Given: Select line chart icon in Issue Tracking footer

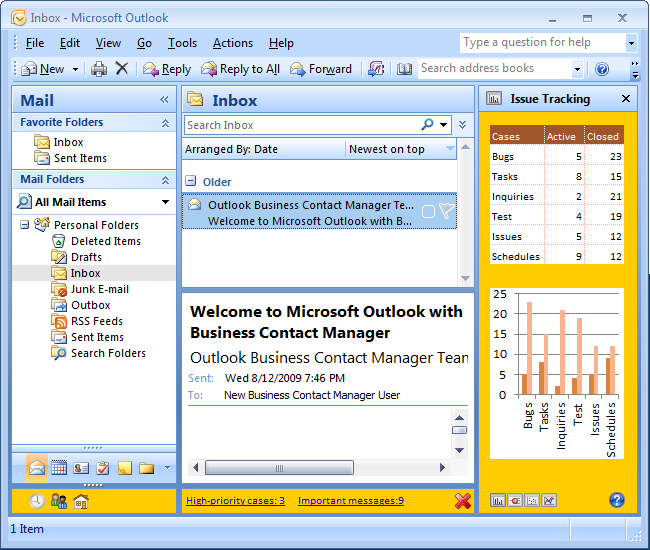Looking at the screenshot, I should (549, 501).
